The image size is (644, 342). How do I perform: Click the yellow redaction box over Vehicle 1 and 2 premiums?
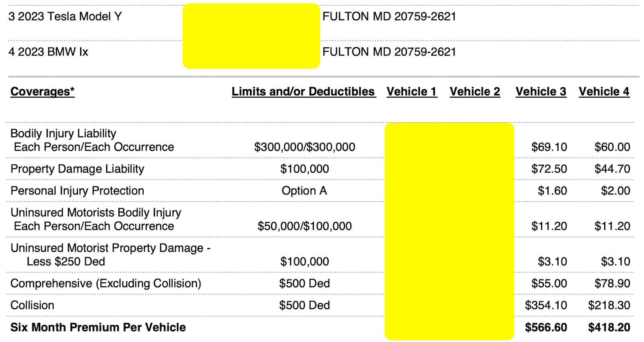[x=449, y=231]
